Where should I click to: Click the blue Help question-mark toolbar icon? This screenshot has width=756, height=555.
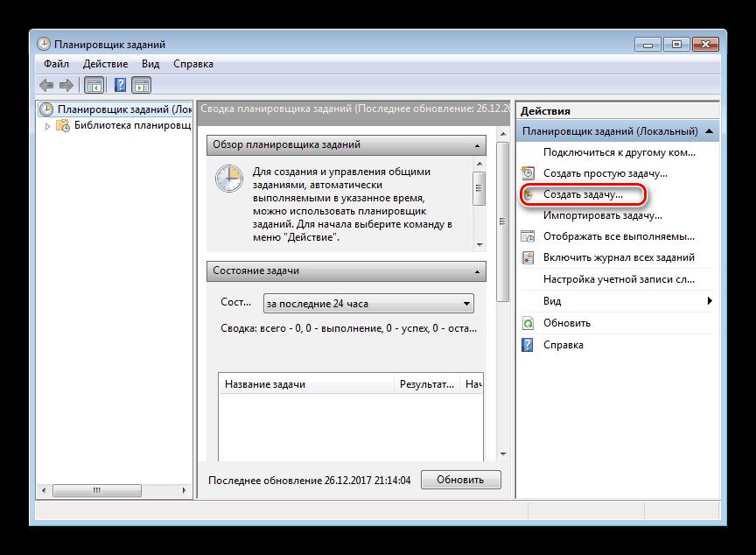coord(121,85)
